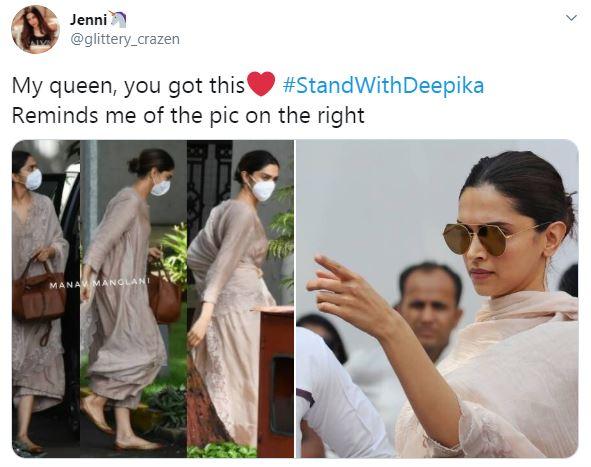Viewport: 591px width, 467px height.
Task: Open the #StandWithDeepika hashtag
Action: point(383,85)
